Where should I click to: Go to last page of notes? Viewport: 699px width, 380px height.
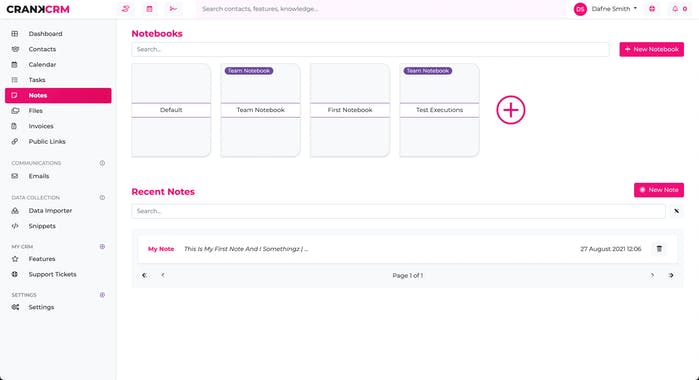(671, 275)
